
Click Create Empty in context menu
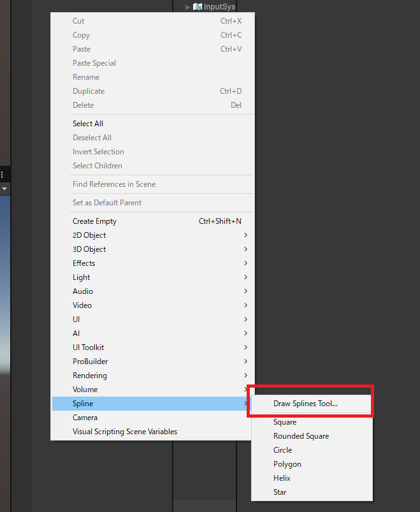point(94,221)
